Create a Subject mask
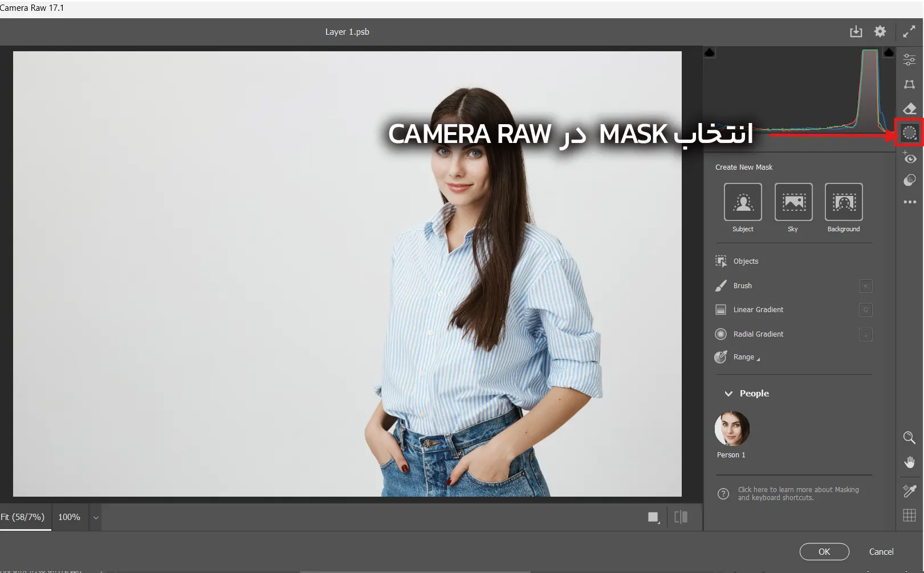Viewport: 924px width, 573px height. pyautogui.click(x=743, y=202)
